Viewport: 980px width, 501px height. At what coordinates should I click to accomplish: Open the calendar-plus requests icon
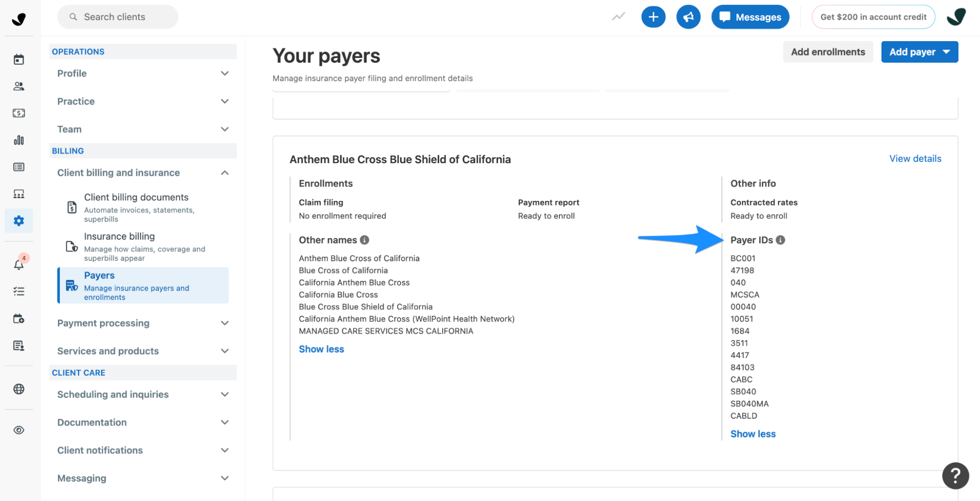(19, 319)
